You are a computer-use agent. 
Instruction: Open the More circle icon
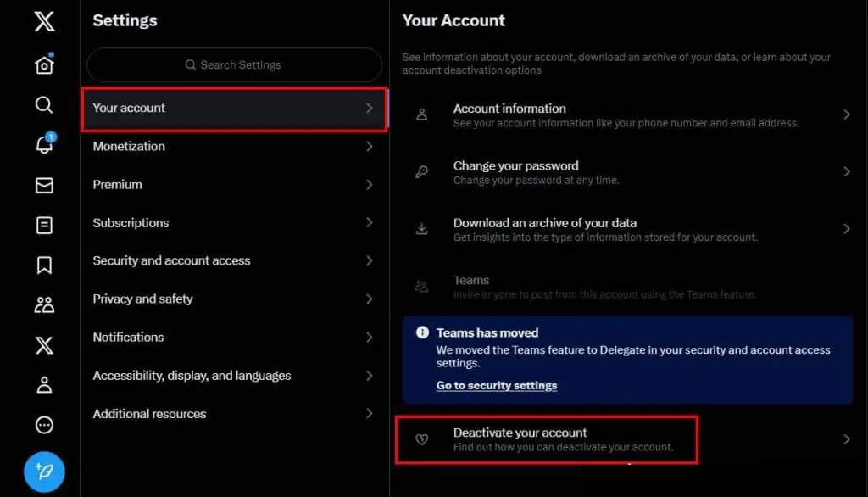tap(44, 425)
